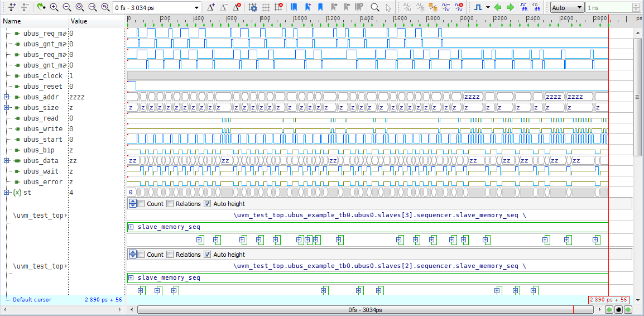
Task: Zoom in on the waveform
Action: (54, 7)
